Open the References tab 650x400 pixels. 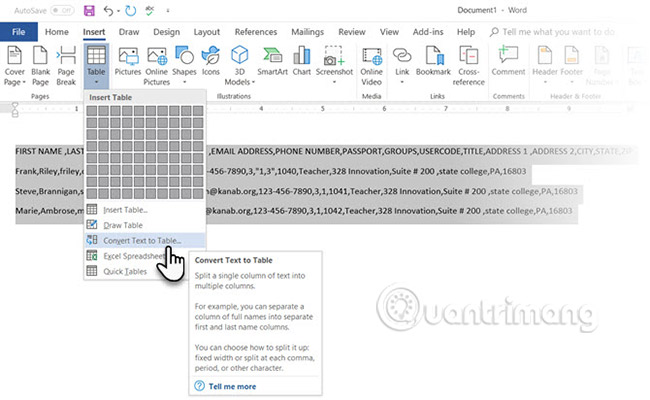pyautogui.click(x=256, y=32)
